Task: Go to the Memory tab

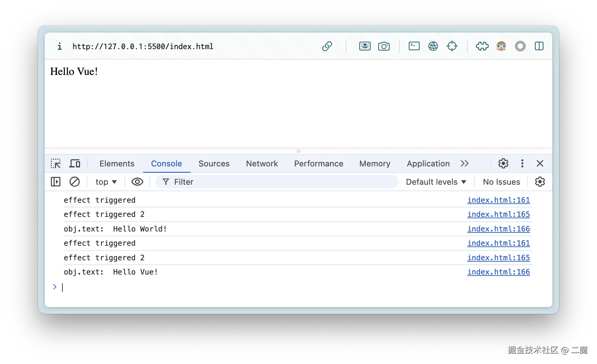Action: click(x=375, y=163)
